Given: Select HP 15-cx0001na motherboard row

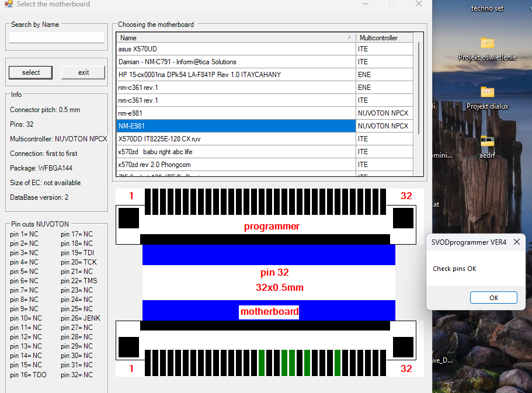Looking at the screenshot, I should tap(236, 75).
